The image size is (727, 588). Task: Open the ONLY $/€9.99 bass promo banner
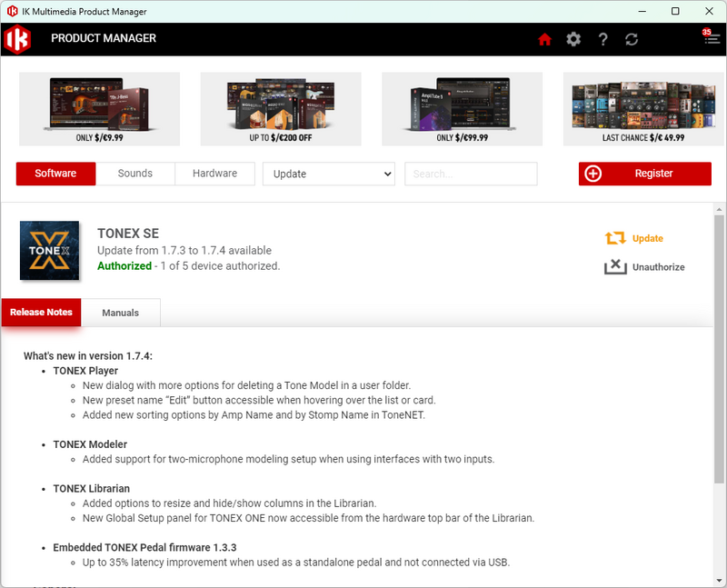pos(99,109)
